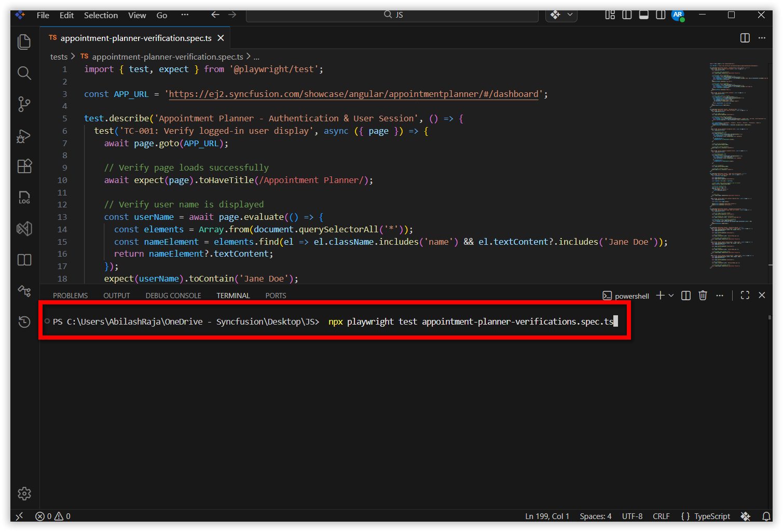Switch to the PORTS panel tab

point(276,296)
